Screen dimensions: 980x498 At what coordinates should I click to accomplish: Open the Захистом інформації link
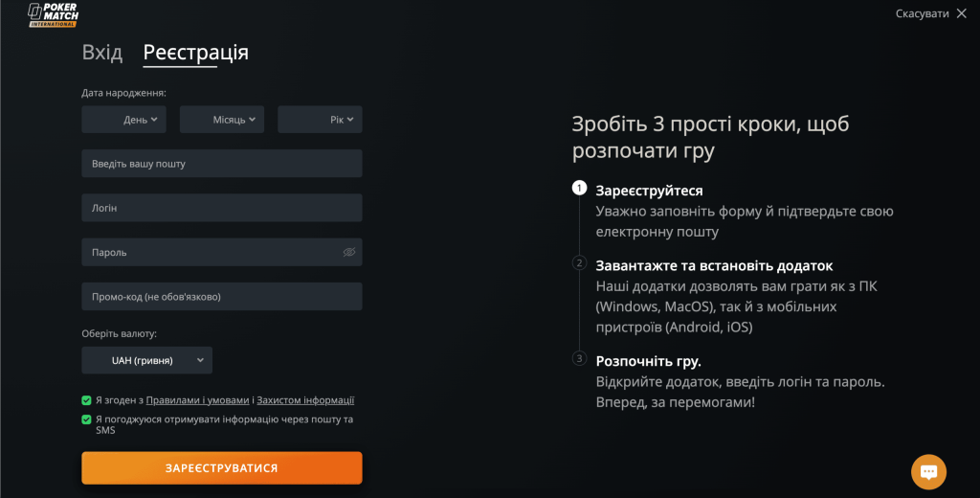tap(305, 400)
